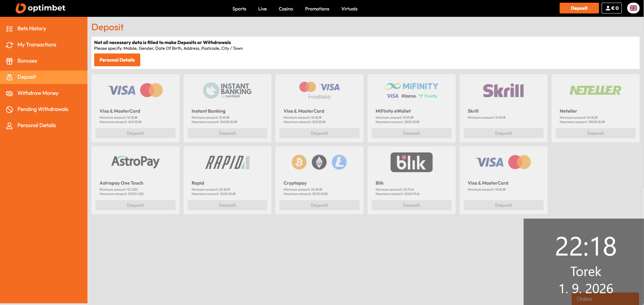Click the Astropay One Touch title
This screenshot has width=644, height=305.
pyautogui.click(x=121, y=183)
